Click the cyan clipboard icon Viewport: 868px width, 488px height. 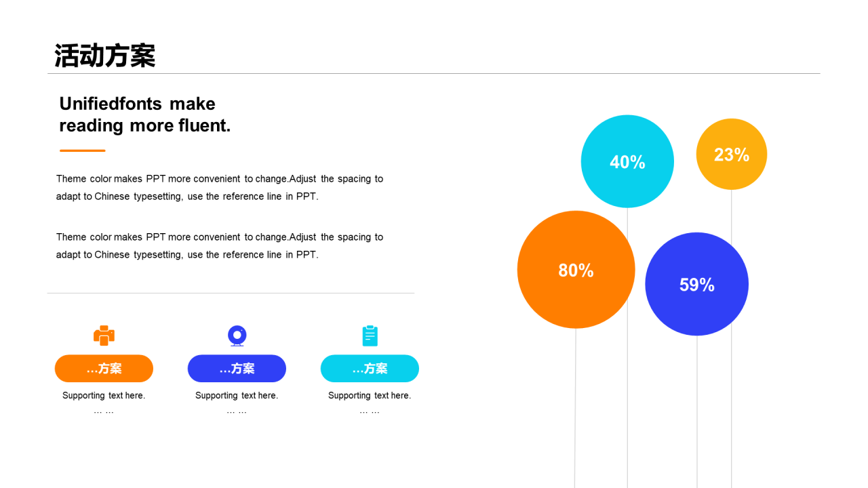[370, 335]
